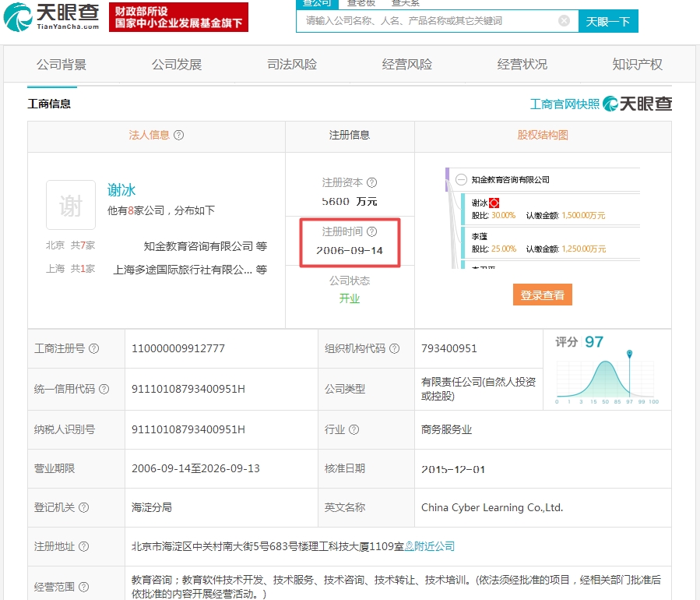Switch to the 知识产权 tab
700x600 pixels.
[638, 65]
